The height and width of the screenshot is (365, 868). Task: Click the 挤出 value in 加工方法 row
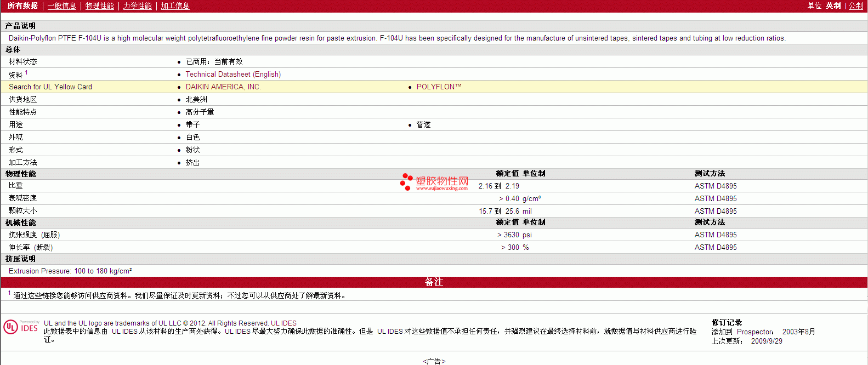click(x=192, y=162)
